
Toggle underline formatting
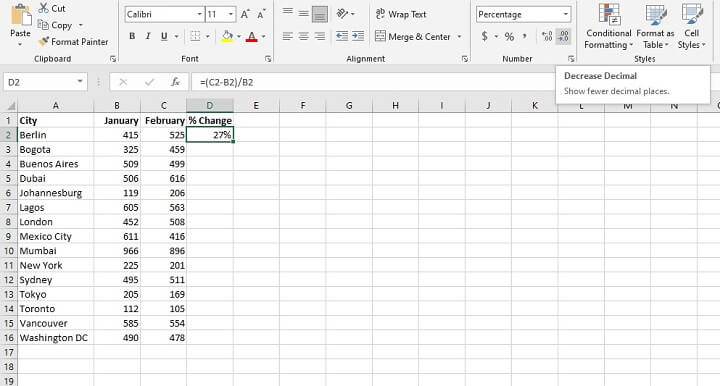164,36
